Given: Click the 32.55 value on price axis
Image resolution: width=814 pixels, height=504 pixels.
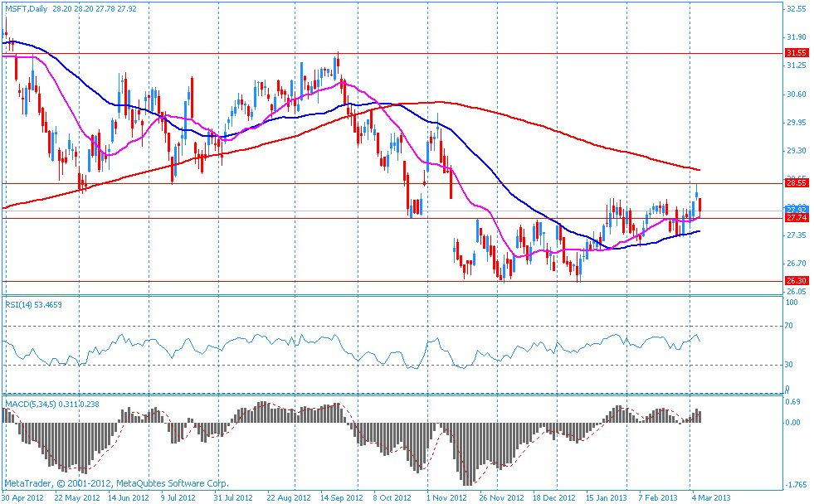Looking at the screenshot, I should 796,9.
